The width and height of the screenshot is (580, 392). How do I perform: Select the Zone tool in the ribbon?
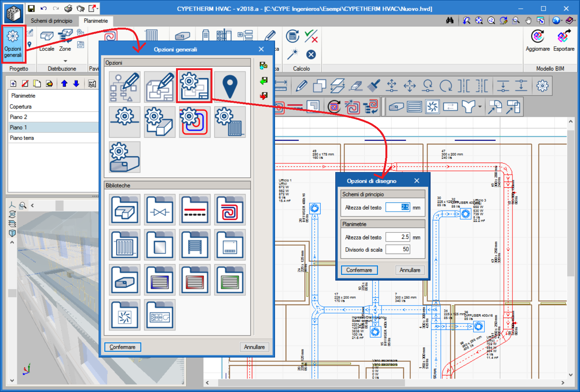(x=65, y=41)
